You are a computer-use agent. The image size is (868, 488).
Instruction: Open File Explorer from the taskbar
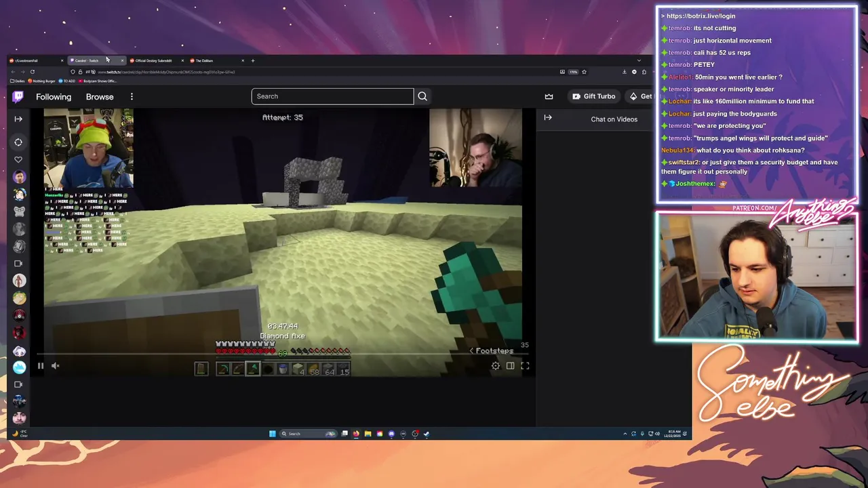click(x=368, y=434)
